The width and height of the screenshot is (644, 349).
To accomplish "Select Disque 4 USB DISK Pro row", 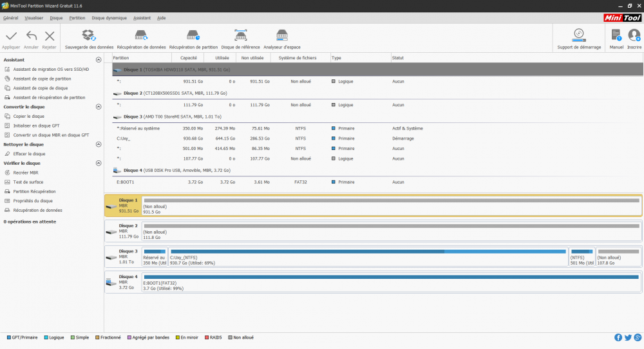I will (377, 171).
